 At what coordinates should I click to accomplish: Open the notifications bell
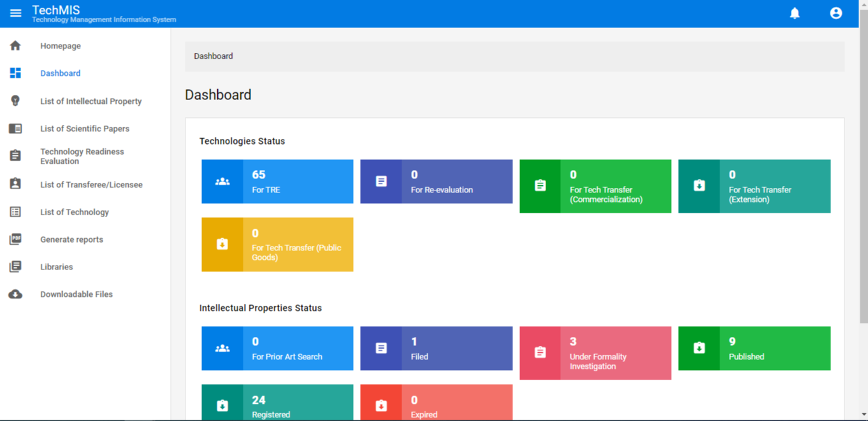(x=795, y=13)
